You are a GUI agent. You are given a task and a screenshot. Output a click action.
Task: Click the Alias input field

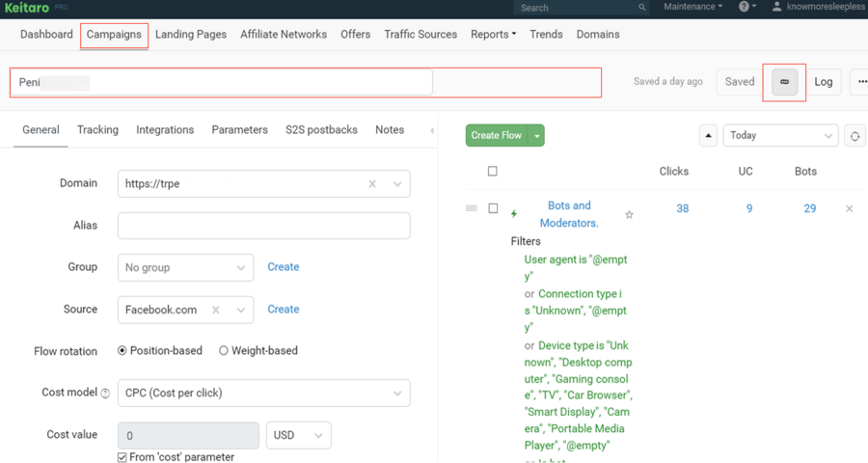pos(264,226)
